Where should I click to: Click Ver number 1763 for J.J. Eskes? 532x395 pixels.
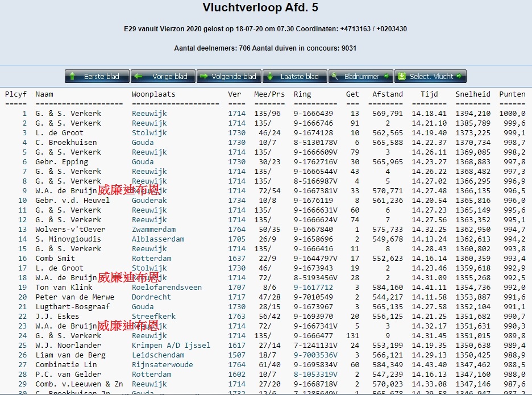click(x=237, y=316)
